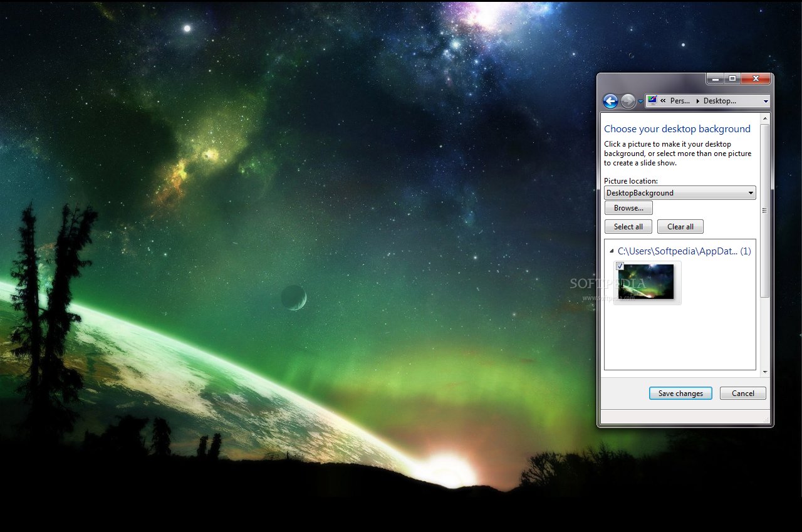Open the recent pages dropdown beside Forward
This screenshot has width=802, height=532.
pos(640,102)
